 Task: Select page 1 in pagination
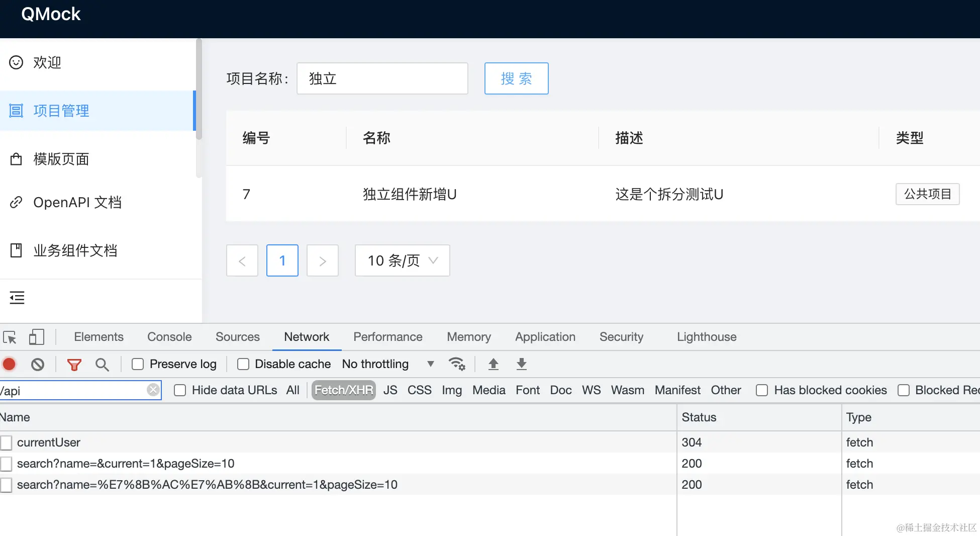tap(282, 260)
